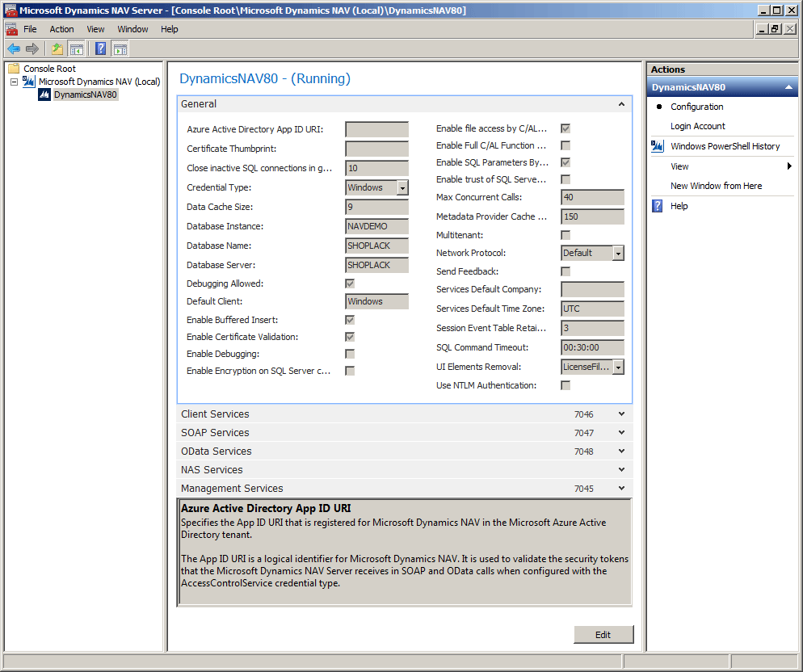Toggle Enable Full C/AL Function checkbox
Viewport: 803px width, 672px height.
click(x=565, y=145)
